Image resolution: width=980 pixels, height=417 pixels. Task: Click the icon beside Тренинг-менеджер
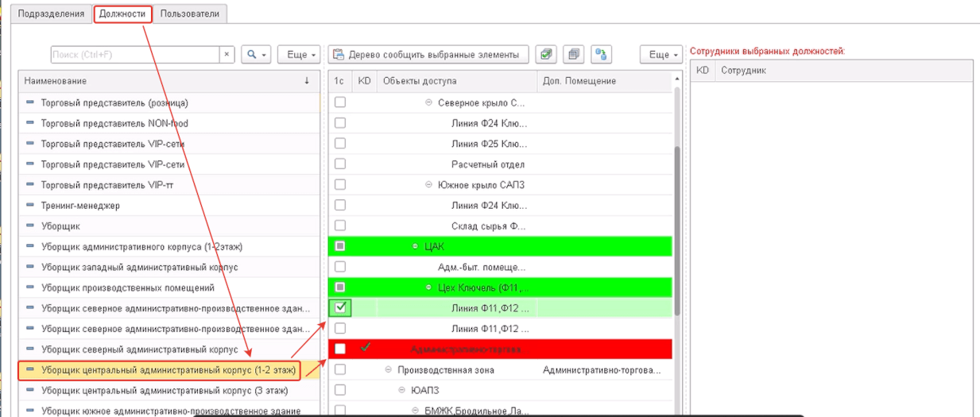31,206
